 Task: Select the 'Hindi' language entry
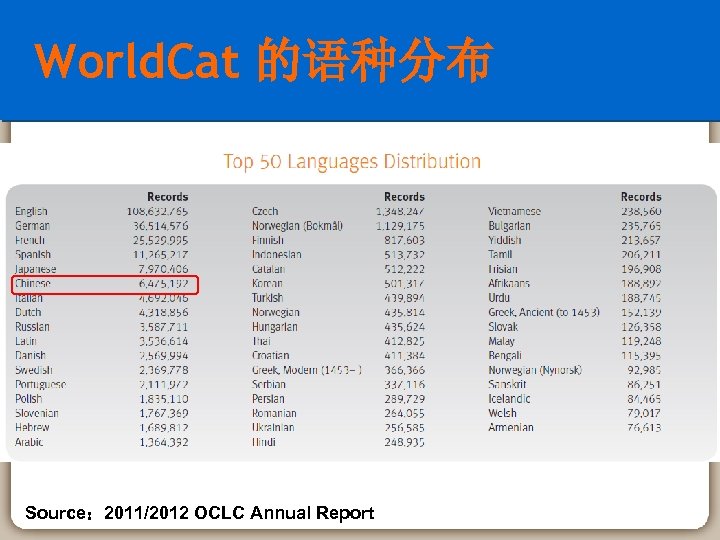264,442
